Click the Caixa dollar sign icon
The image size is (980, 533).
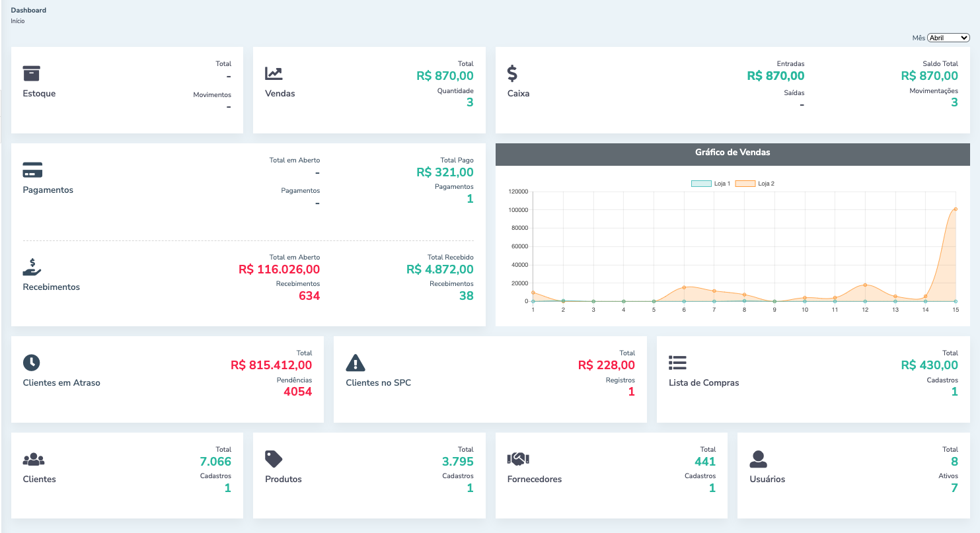(512, 73)
